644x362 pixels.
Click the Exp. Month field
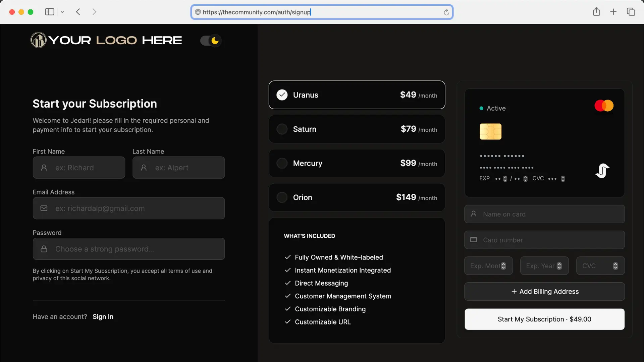pyautogui.click(x=488, y=265)
